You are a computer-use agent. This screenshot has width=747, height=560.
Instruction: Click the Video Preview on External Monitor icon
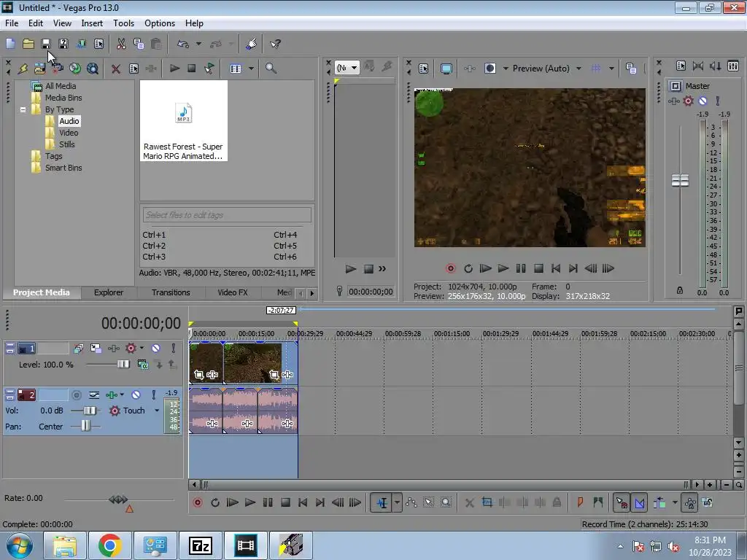point(446,69)
